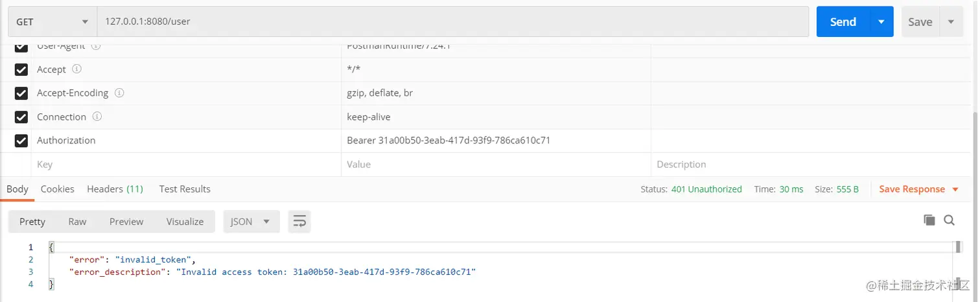Click the info icon beside Accept
This screenshot has width=980, height=302.
tap(76, 69)
